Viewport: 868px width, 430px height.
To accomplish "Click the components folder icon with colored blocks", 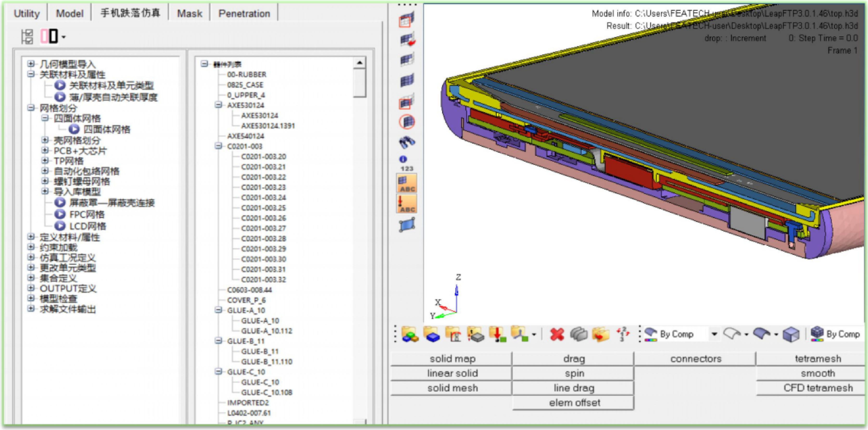I will coord(410,334).
